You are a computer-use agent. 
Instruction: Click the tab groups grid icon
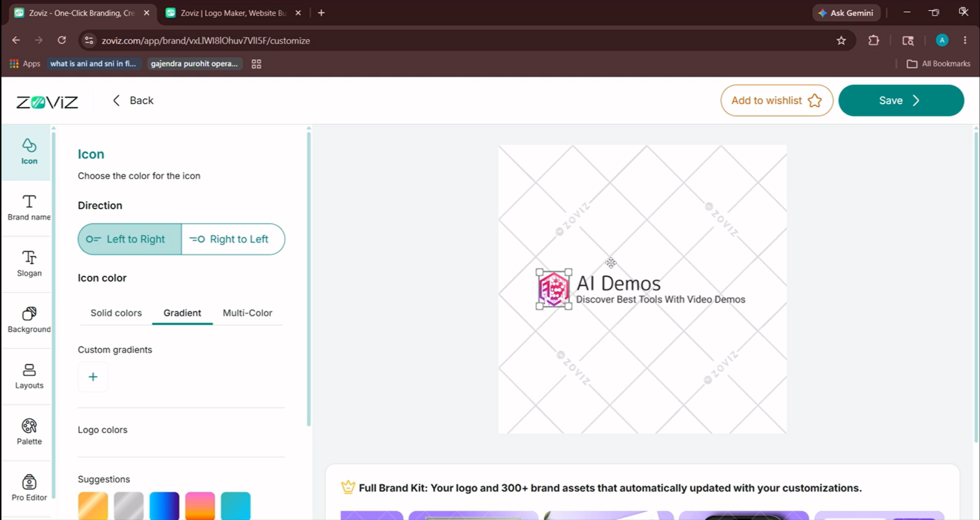point(256,64)
